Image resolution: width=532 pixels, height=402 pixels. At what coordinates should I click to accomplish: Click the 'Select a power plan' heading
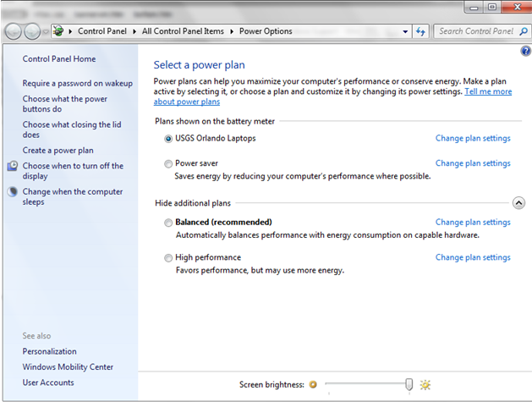[x=199, y=65]
